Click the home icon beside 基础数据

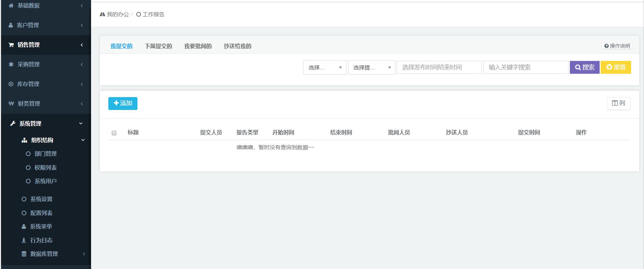[11, 5]
